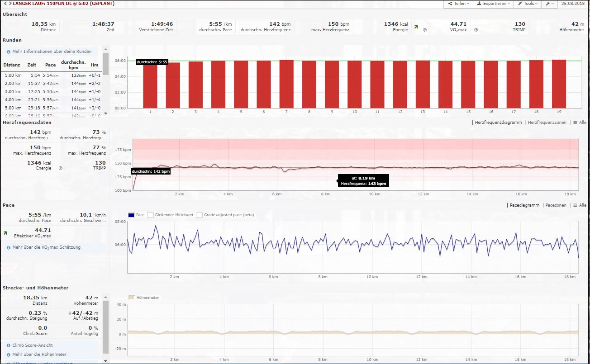Viewport: 590px width, 364px height.
Task: Click info icon beside Climb Score-Ansicht
Action: [x=8, y=345]
